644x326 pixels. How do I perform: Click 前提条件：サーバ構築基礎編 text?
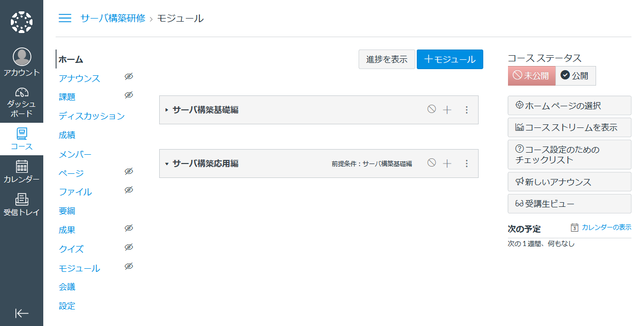(372, 164)
